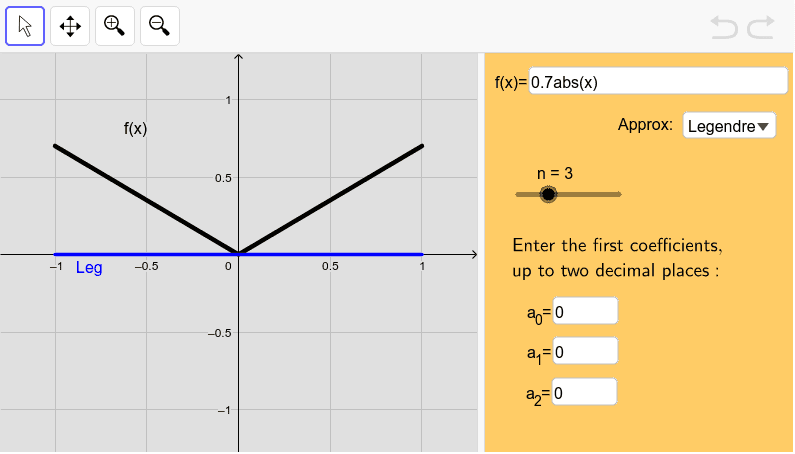Choose the Zoom In magnifier tool
This screenshot has width=795, height=454.
(115, 26)
